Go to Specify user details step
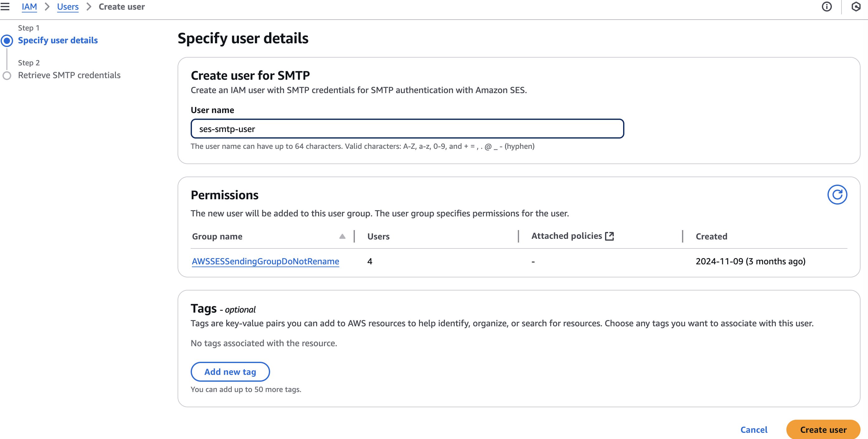Viewport: 868px width, 439px height. coord(58,40)
